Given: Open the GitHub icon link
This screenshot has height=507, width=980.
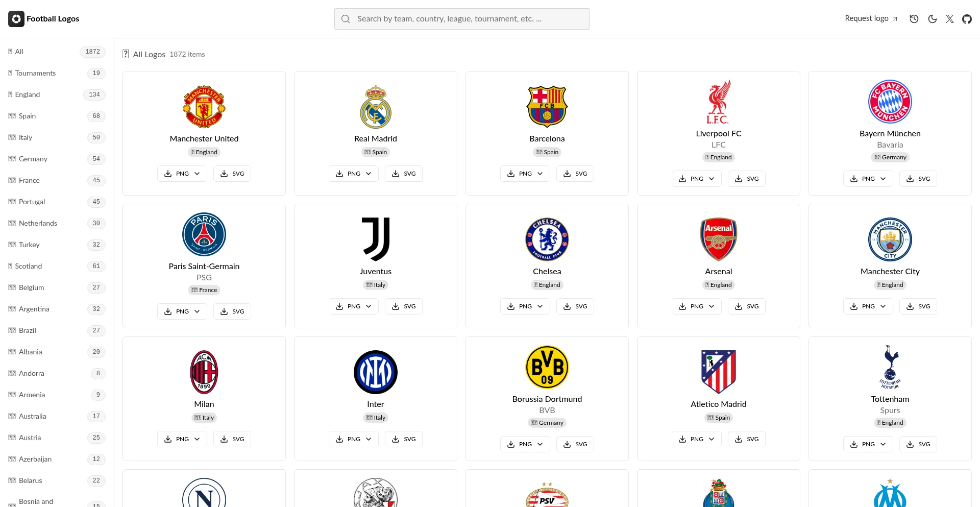Looking at the screenshot, I should (967, 19).
